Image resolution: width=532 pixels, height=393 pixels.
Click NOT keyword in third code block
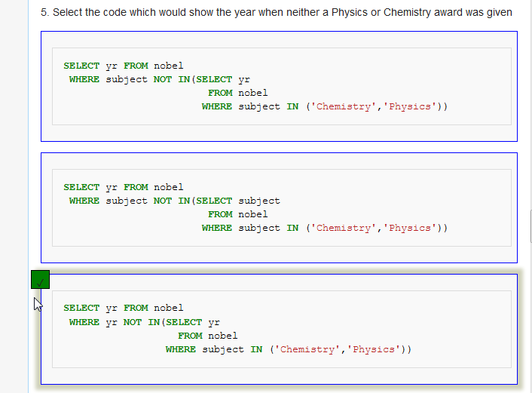[133, 322]
